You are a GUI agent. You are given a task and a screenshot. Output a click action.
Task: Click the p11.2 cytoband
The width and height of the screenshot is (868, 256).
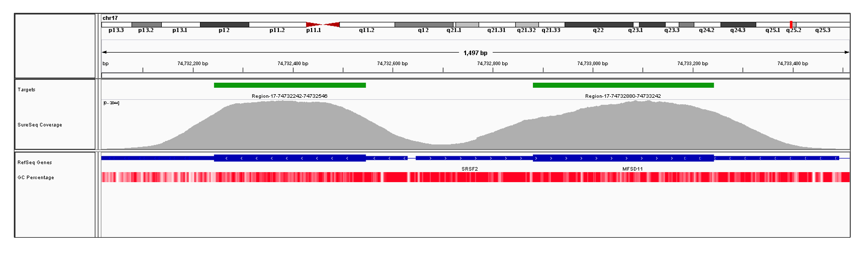[x=277, y=24]
